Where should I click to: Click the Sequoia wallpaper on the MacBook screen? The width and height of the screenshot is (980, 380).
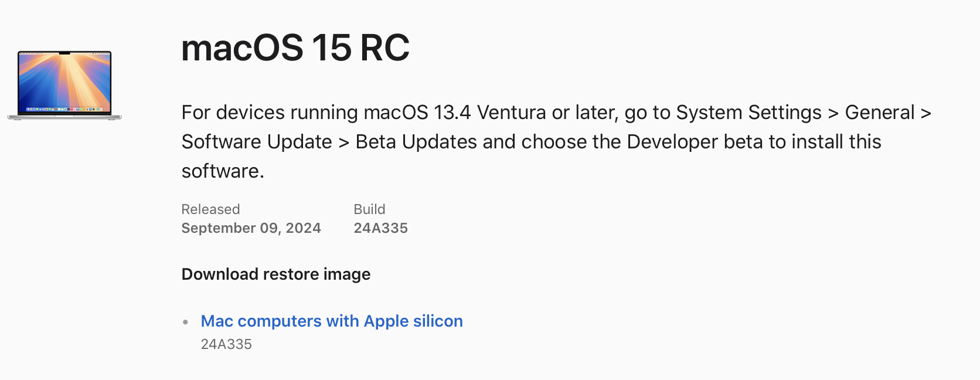(x=64, y=81)
